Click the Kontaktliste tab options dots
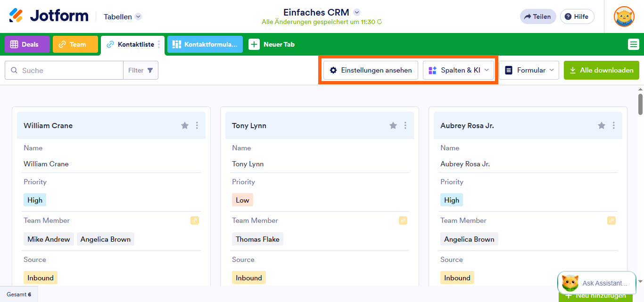Viewport: 644px width, 302px height. pos(159,44)
